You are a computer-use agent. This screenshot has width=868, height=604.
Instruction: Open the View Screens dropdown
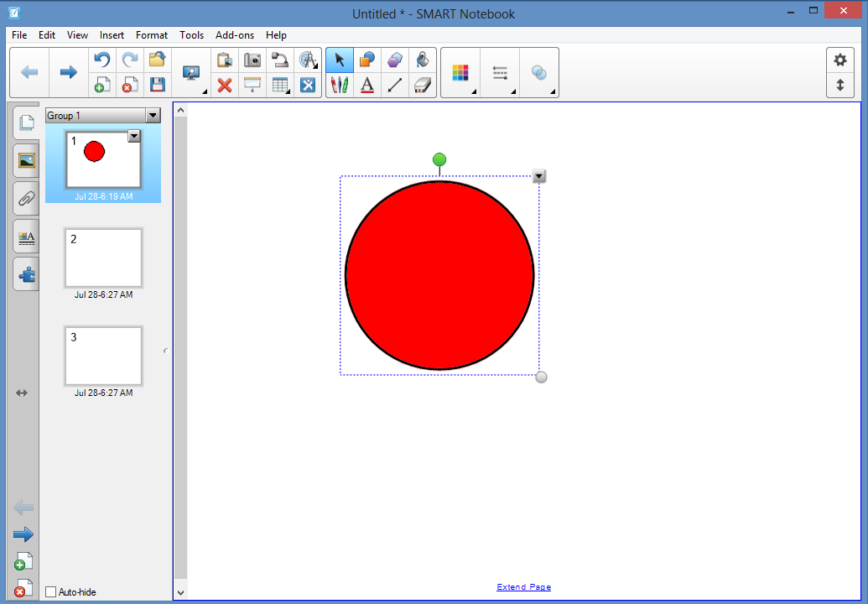pos(191,72)
